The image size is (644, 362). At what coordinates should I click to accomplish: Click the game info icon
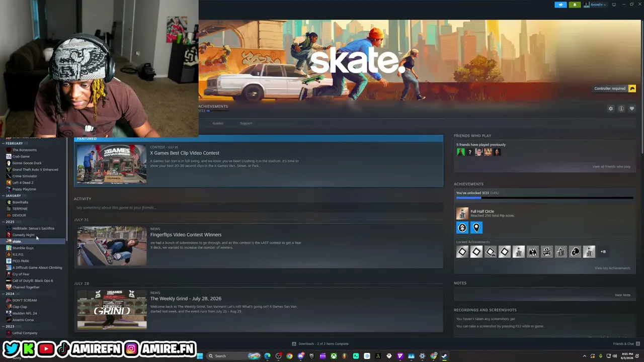621,109
